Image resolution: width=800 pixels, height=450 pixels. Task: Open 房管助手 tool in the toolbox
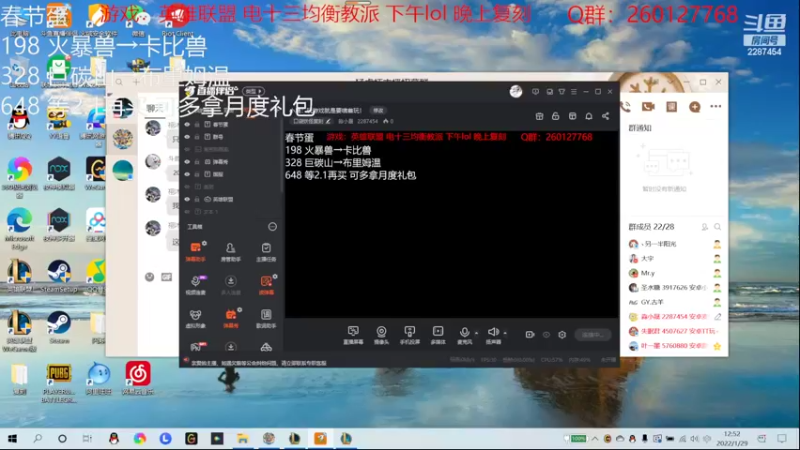coord(231,251)
